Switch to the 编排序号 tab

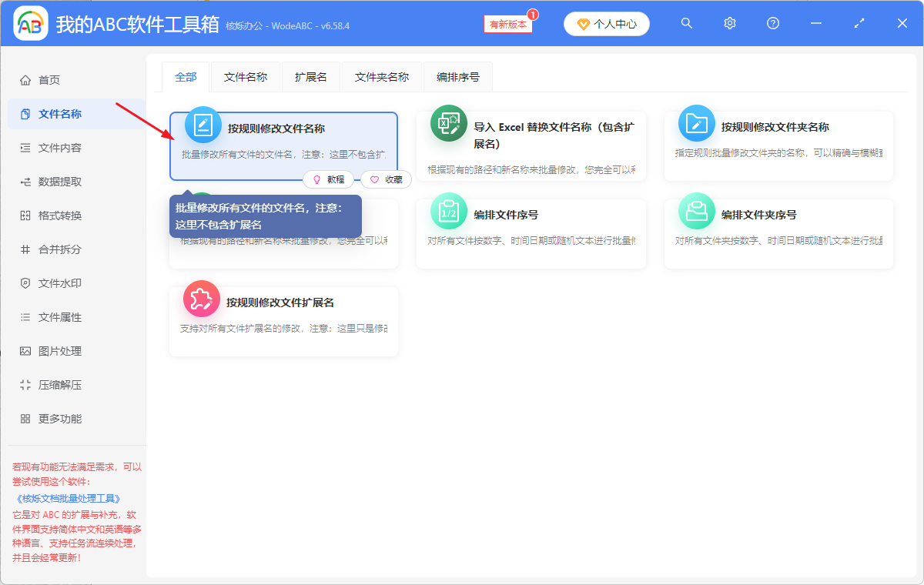click(x=457, y=76)
